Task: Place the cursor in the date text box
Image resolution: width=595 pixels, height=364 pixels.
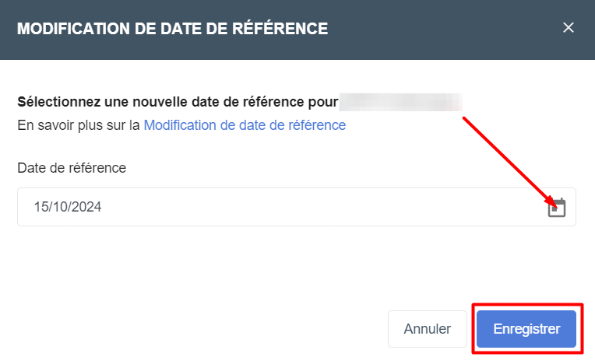Action: coord(297,207)
